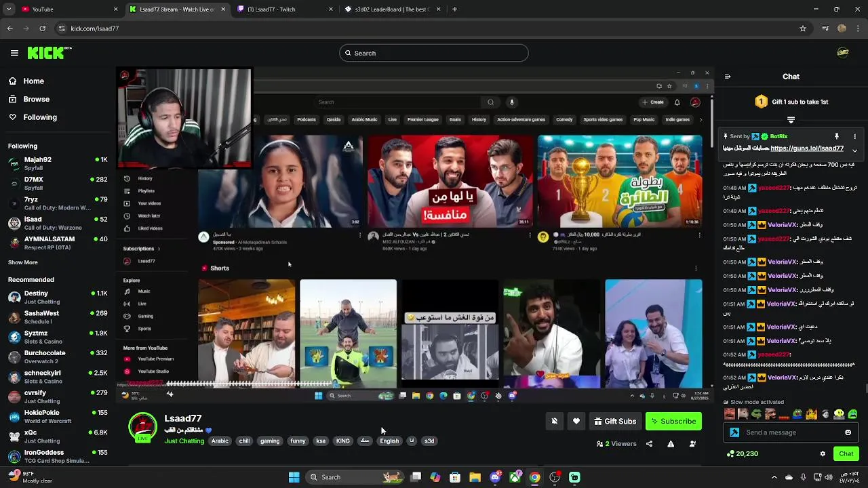
Task: Open chat settings gear icon
Action: click(x=823, y=453)
